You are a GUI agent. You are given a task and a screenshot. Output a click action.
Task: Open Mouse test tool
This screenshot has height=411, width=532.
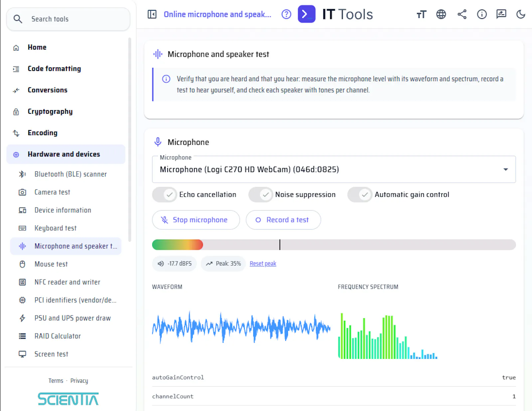pyautogui.click(x=66, y=264)
